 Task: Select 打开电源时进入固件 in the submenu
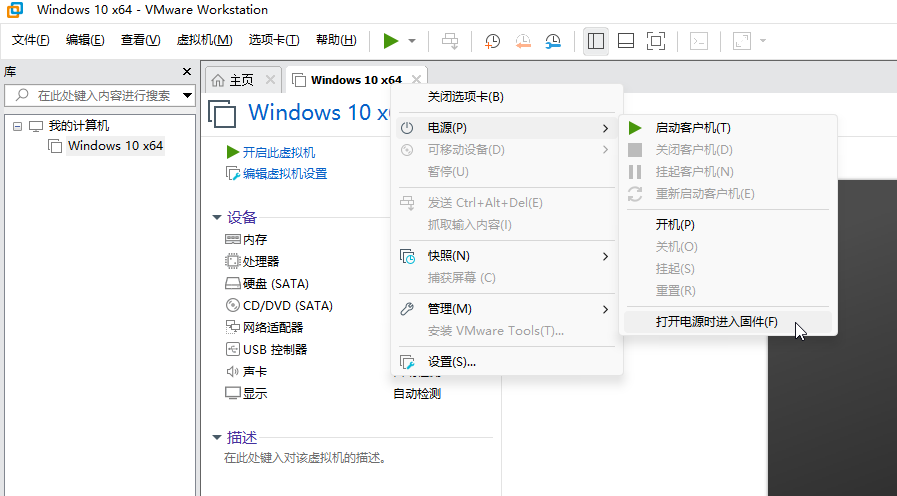716,323
